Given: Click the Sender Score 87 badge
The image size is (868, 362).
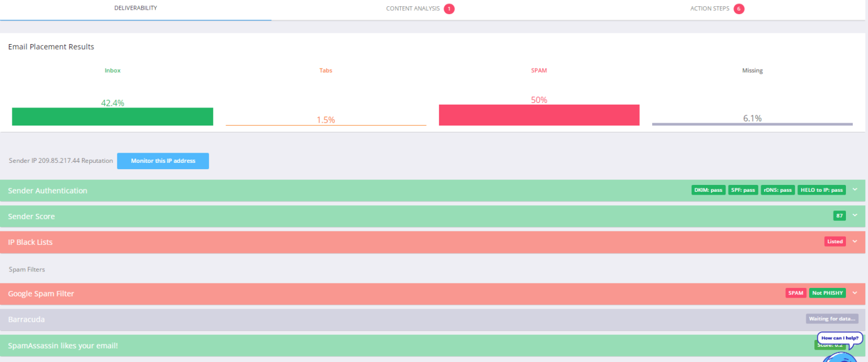Looking at the screenshot, I should pos(839,216).
